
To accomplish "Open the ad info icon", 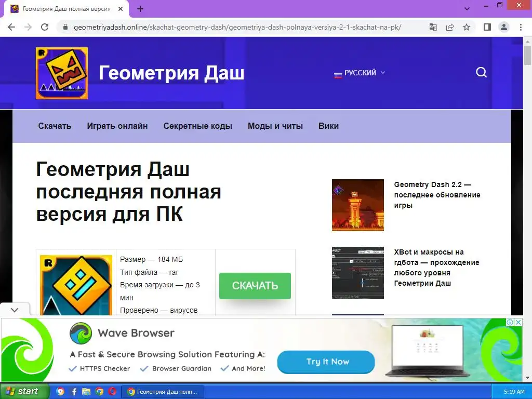I will click(510, 322).
